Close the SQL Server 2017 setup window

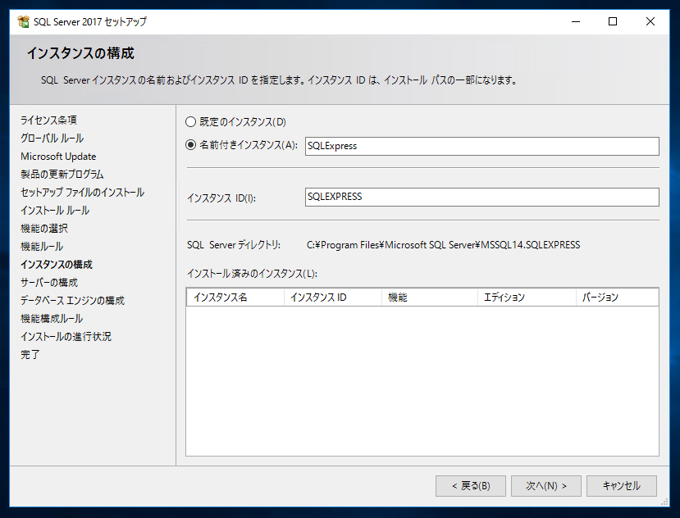tap(650, 22)
